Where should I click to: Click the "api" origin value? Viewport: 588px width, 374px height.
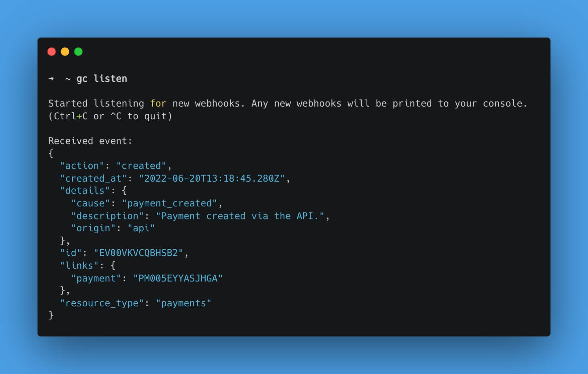point(141,228)
